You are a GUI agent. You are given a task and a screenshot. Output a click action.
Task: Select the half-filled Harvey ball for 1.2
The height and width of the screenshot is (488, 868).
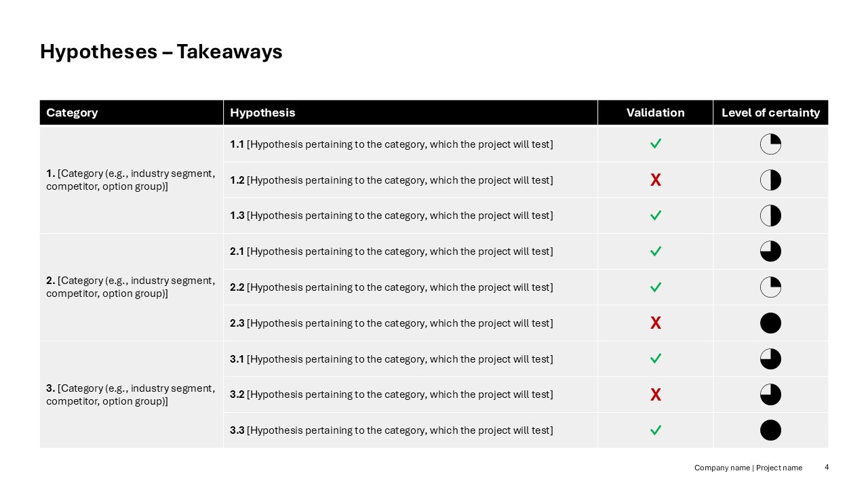(770, 180)
